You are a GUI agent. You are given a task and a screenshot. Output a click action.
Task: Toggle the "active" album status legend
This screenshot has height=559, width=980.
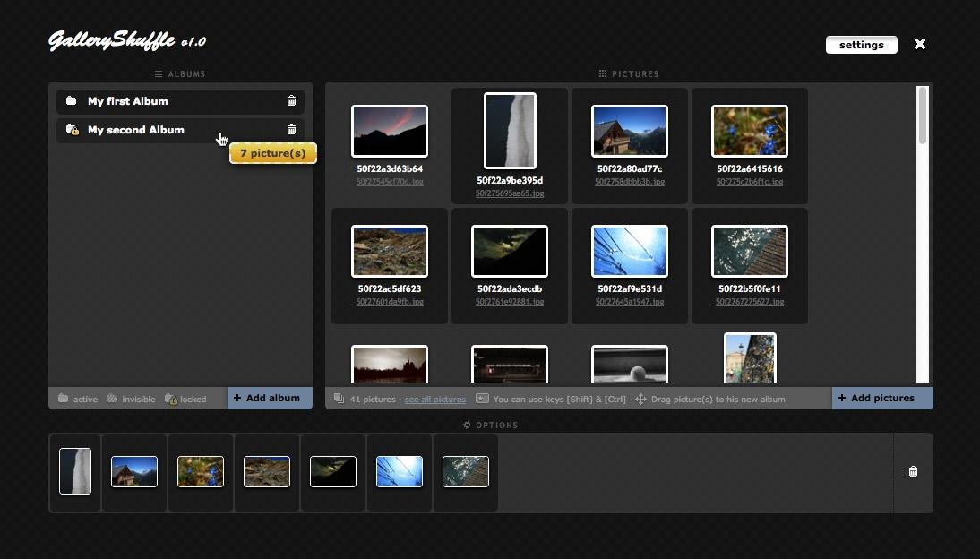pos(64,399)
